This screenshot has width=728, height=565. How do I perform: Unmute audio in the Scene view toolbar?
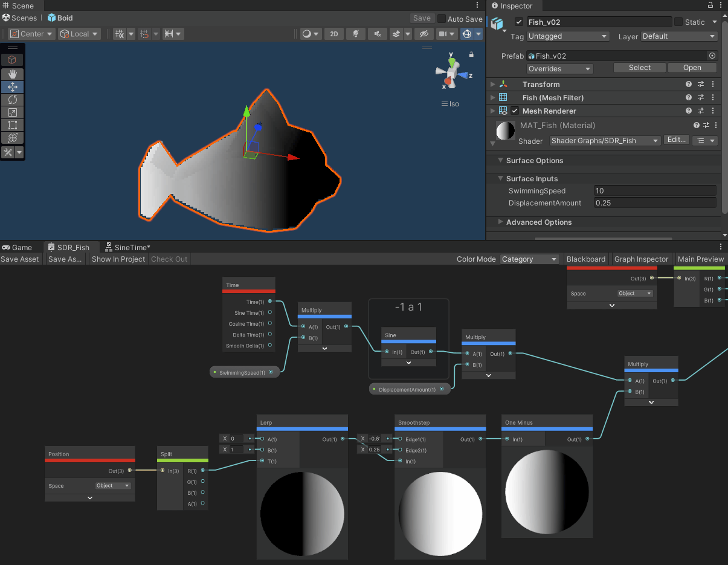[378, 34]
